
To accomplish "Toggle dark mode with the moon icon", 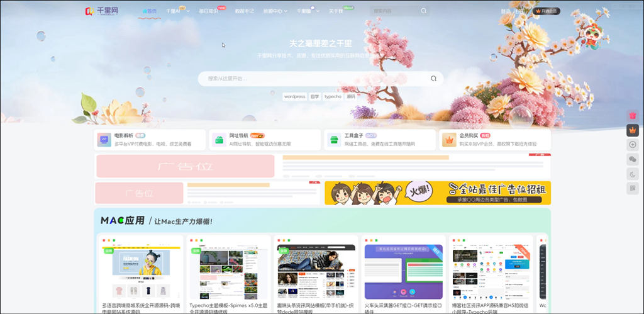I will click(x=632, y=174).
